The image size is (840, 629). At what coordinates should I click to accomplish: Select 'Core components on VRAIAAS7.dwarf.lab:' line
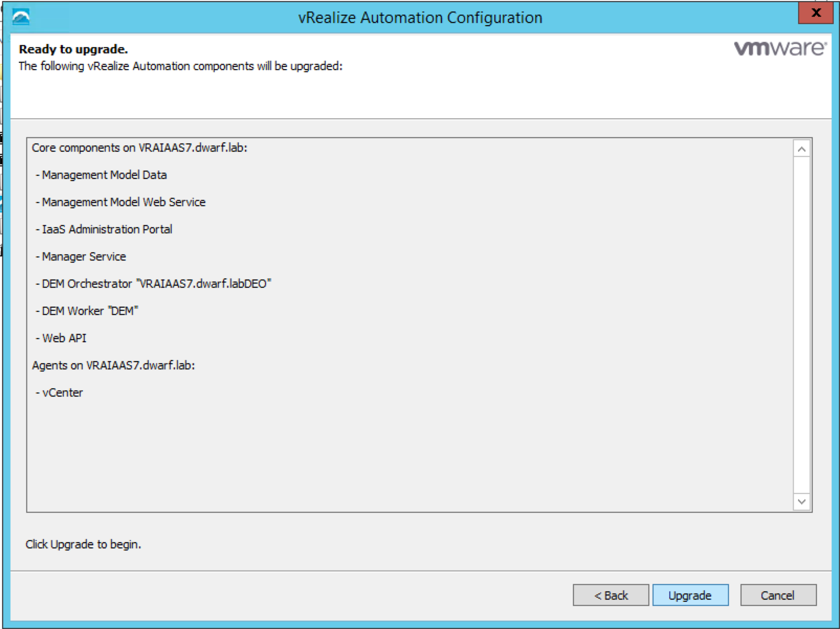point(139,148)
